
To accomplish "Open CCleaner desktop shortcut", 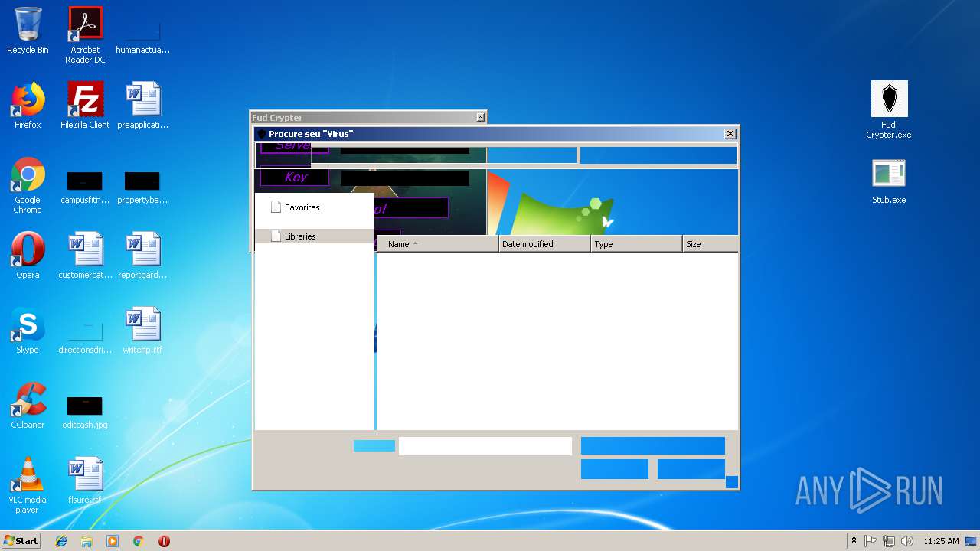I will tap(28, 406).
